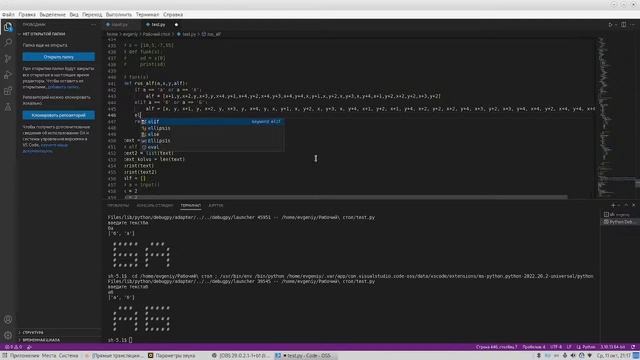This screenshot has width=640, height=360.
Task: Open the Extensions view
Action: [x=8, y=91]
